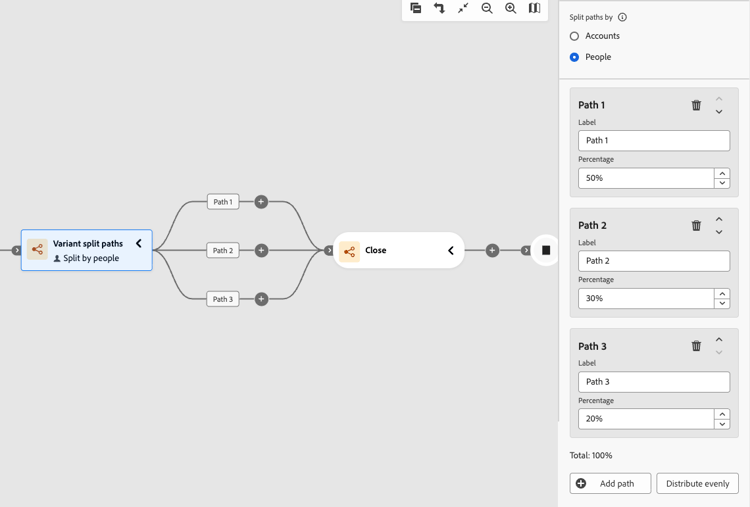Click the zoom in magnifier icon
Viewport: 750px width, 507px height.
click(510, 8)
